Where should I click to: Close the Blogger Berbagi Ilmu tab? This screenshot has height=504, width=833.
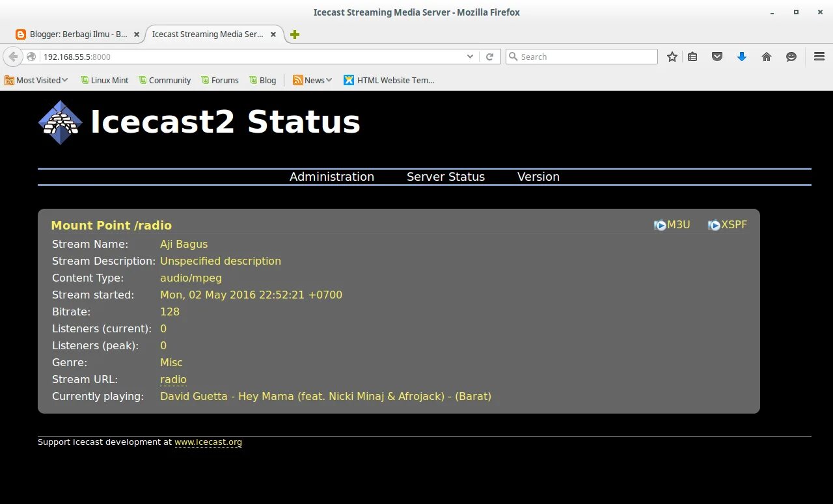137,34
